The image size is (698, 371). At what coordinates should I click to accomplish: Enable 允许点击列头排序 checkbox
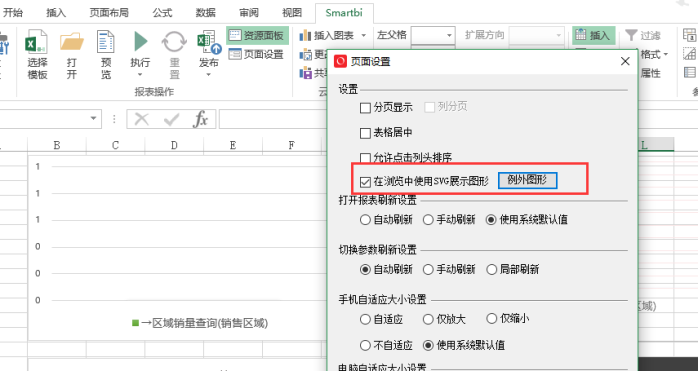click(x=365, y=158)
